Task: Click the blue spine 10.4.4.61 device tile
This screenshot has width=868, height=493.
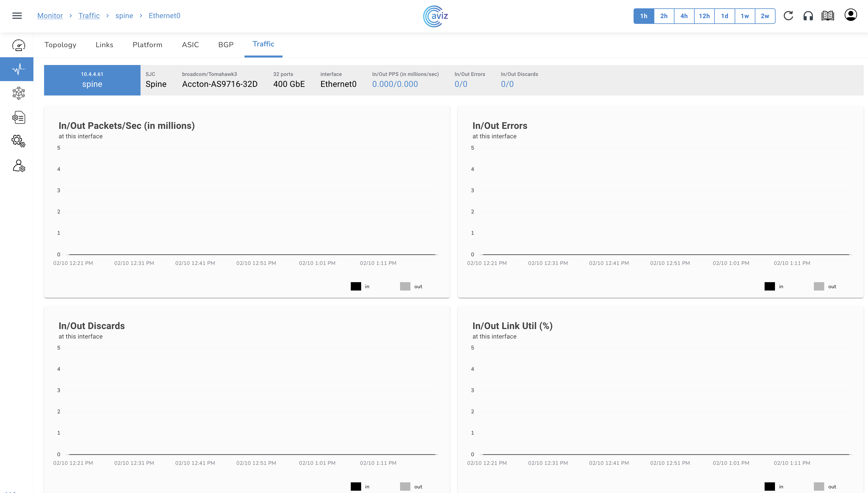Action: coord(92,80)
